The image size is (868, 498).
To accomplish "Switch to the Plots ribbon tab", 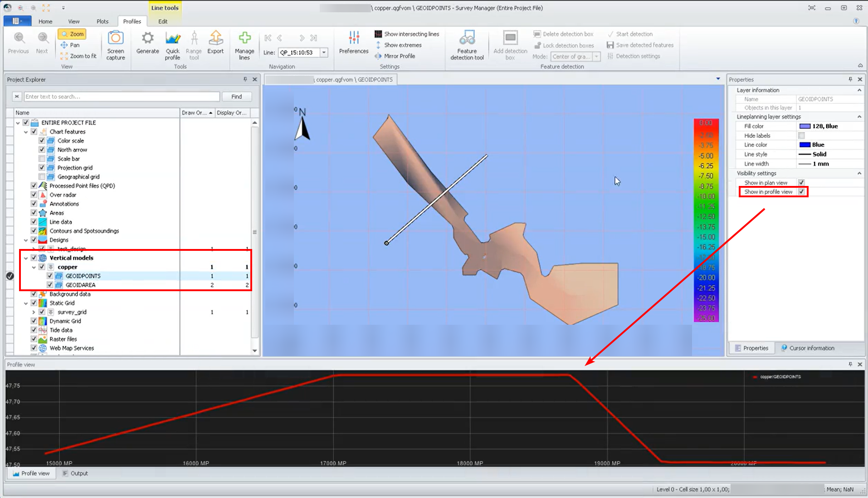I will tap(102, 21).
